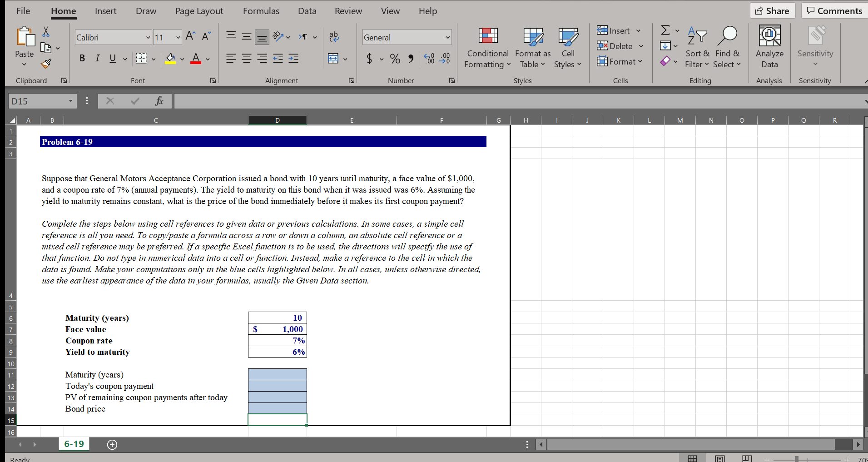Expand the Name Box dropdown arrow
Image resolution: width=868 pixels, height=462 pixels.
[70, 101]
